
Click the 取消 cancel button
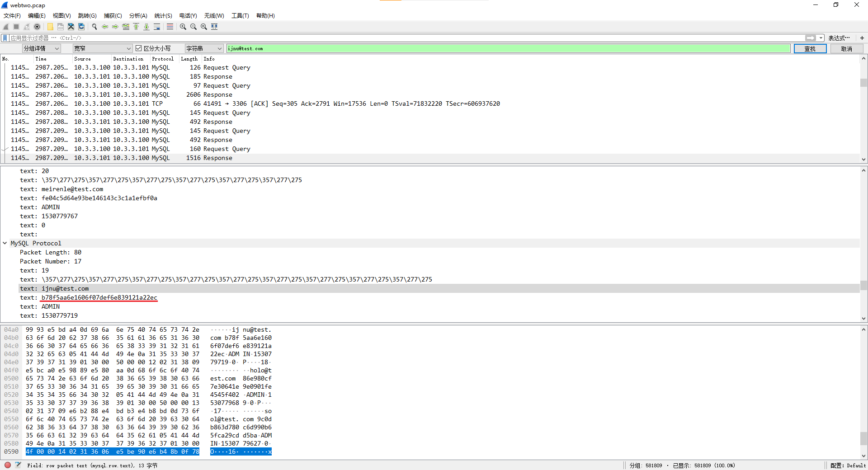(x=847, y=48)
